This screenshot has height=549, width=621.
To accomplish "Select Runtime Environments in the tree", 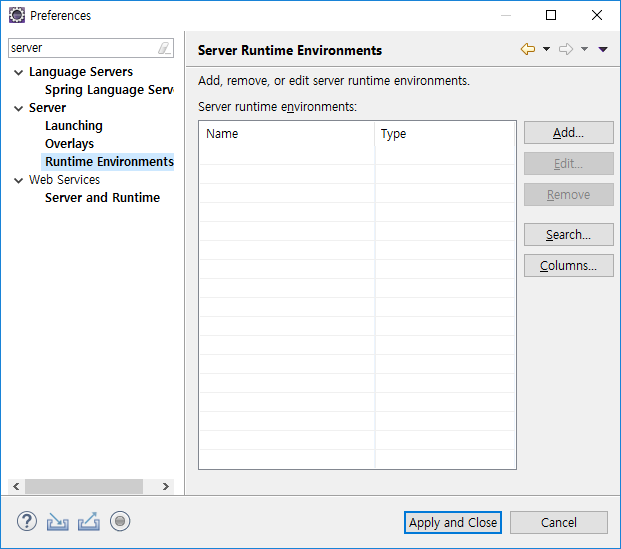I will 109,162.
